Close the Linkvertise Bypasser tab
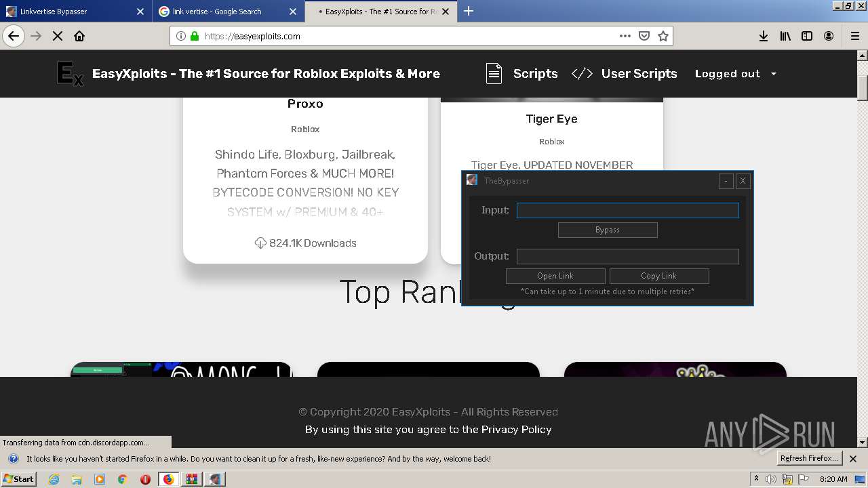The width and height of the screenshot is (868, 488). [140, 12]
